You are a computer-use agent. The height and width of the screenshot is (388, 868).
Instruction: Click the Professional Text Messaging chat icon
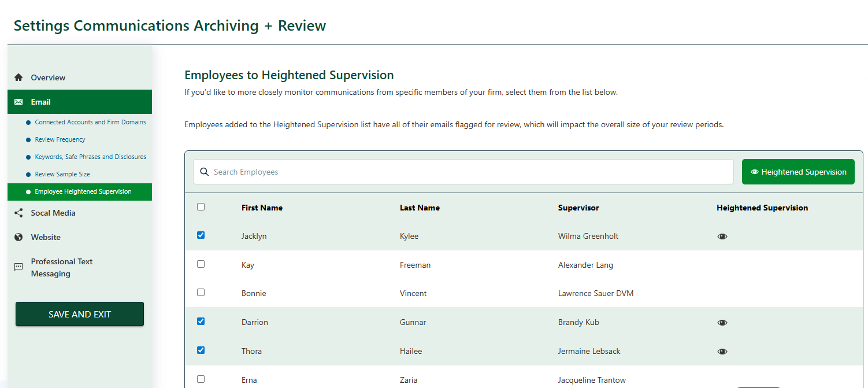[18, 267]
